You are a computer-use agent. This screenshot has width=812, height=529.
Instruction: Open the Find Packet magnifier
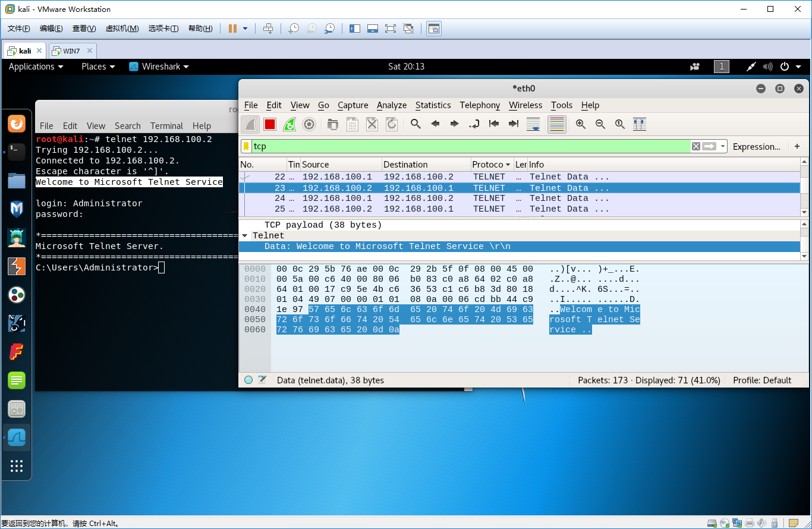tap(416, 124)
